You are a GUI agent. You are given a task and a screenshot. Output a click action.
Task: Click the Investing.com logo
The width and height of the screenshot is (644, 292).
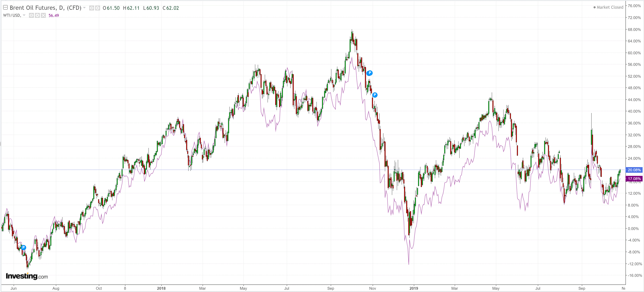[x=27, y=276]
